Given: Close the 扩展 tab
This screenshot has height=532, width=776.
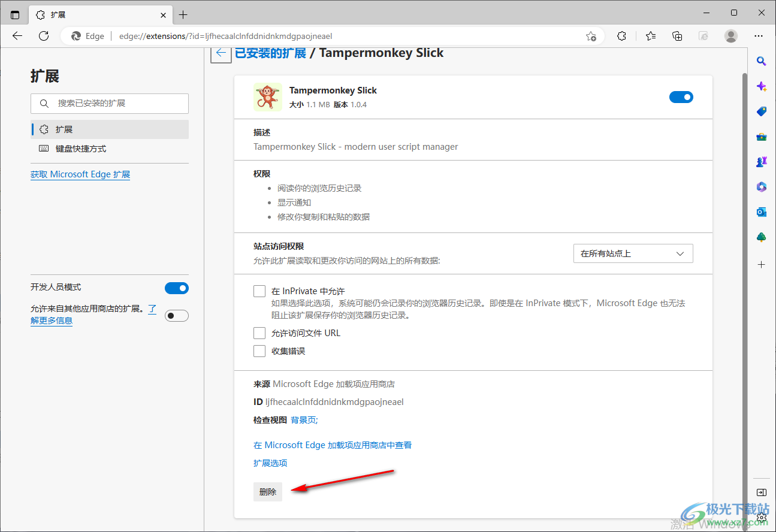Looking at the screenshot, I should (x=164, y=14).
